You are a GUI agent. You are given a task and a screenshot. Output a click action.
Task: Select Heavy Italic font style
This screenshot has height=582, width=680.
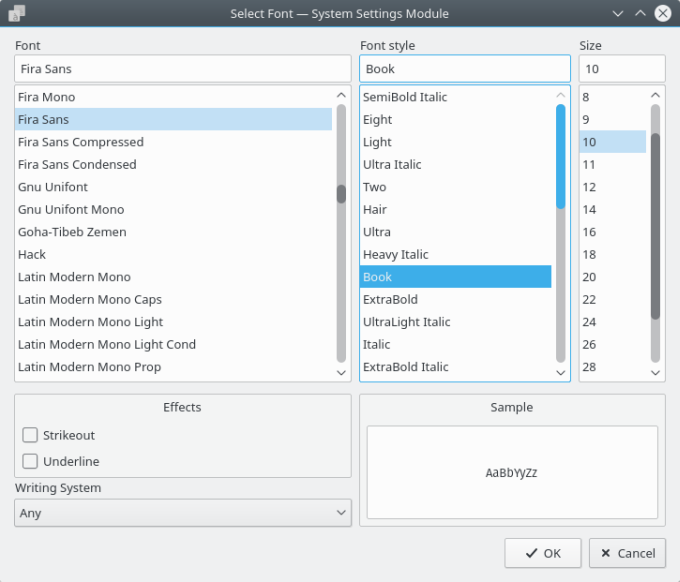(456, 255)
